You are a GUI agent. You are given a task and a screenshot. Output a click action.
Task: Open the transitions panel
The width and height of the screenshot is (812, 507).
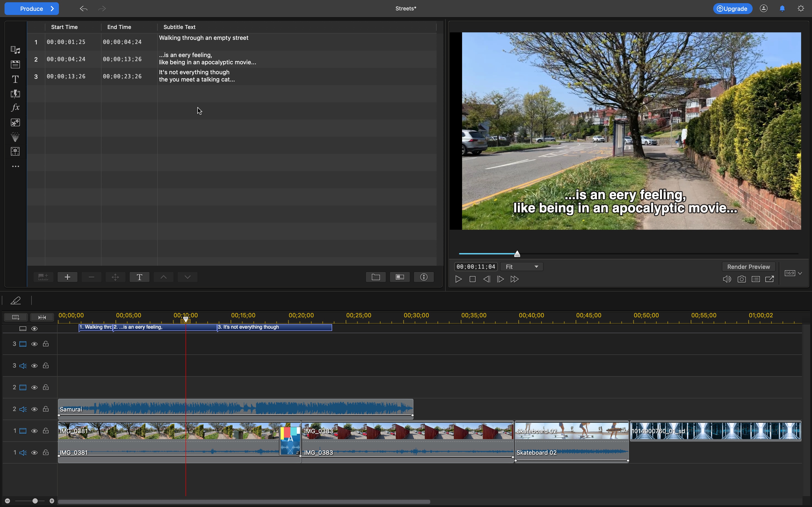point(15,94)
